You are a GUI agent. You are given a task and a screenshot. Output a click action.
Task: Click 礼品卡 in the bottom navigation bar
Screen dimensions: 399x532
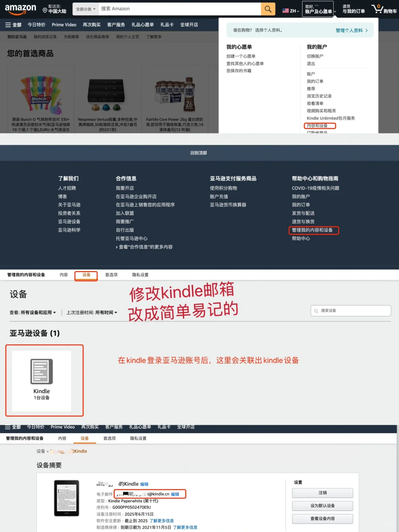[164, 427]
